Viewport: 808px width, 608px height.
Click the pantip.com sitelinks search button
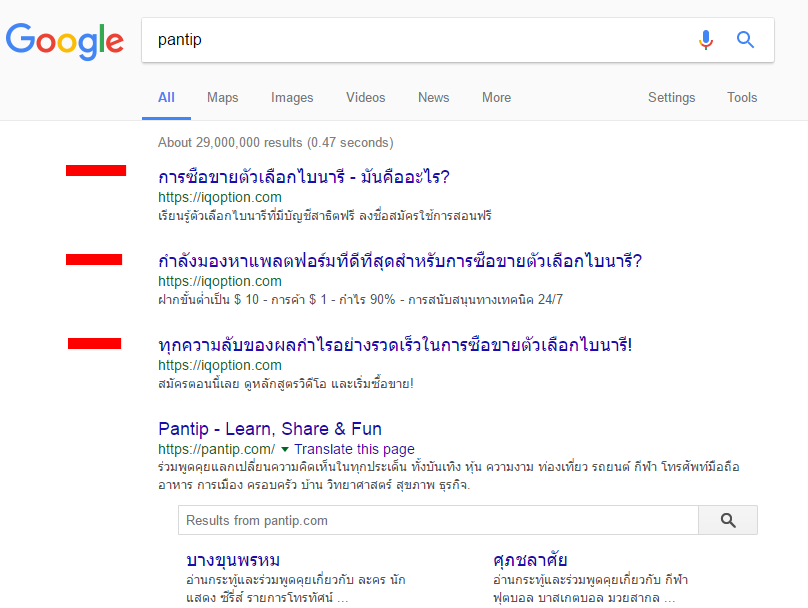click(x=728, y=520)
